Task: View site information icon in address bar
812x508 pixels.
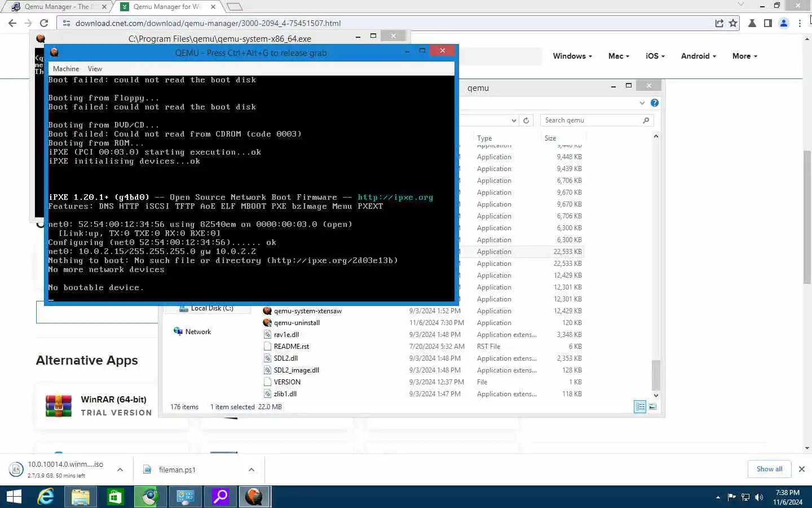Action: point(66,23)
